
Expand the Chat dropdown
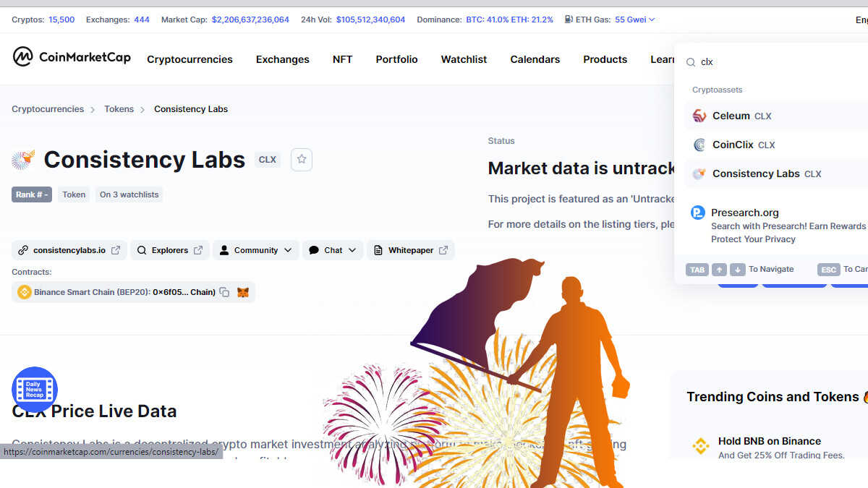click(x=333, y=250)
